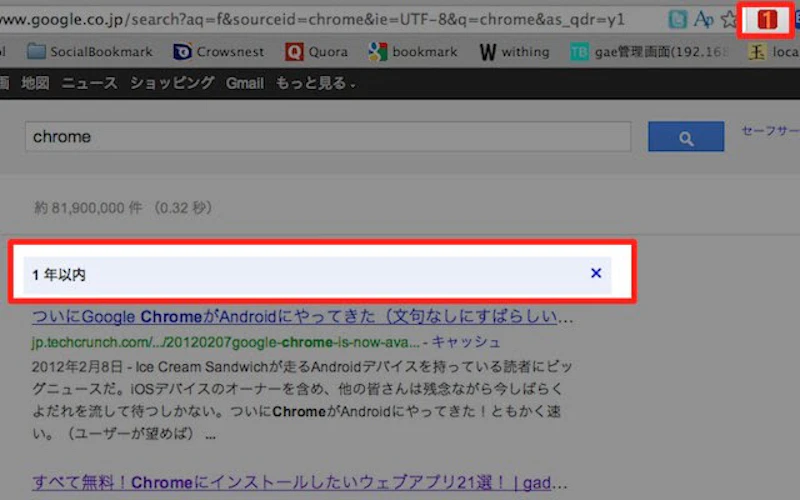Viewport: 800px width, 500px height.
Task: Click the "1 年以内" filter label
Action: pos(59,275)
